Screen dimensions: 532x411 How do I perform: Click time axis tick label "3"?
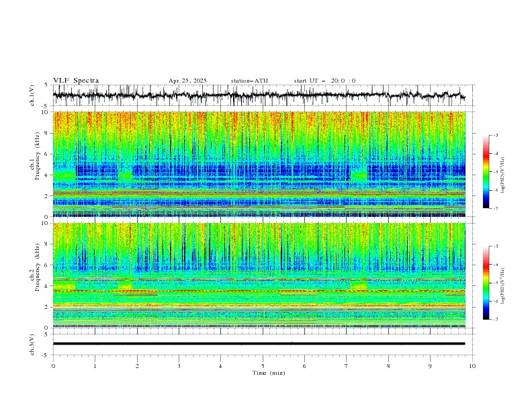(x=179, y=366)
